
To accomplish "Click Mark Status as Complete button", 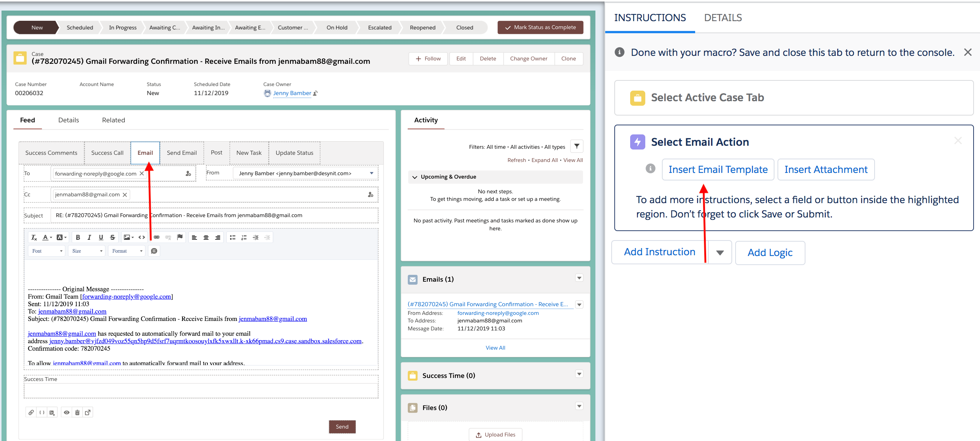I will pos(540,27).
